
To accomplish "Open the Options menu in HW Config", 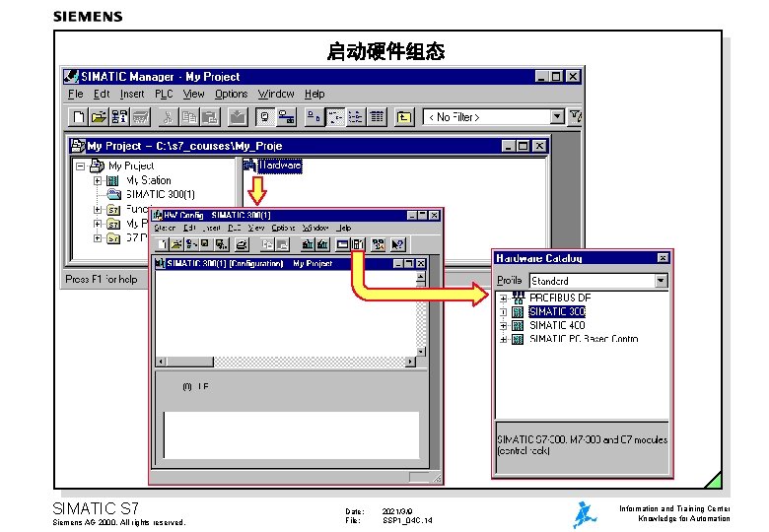I will click(283, 229).
